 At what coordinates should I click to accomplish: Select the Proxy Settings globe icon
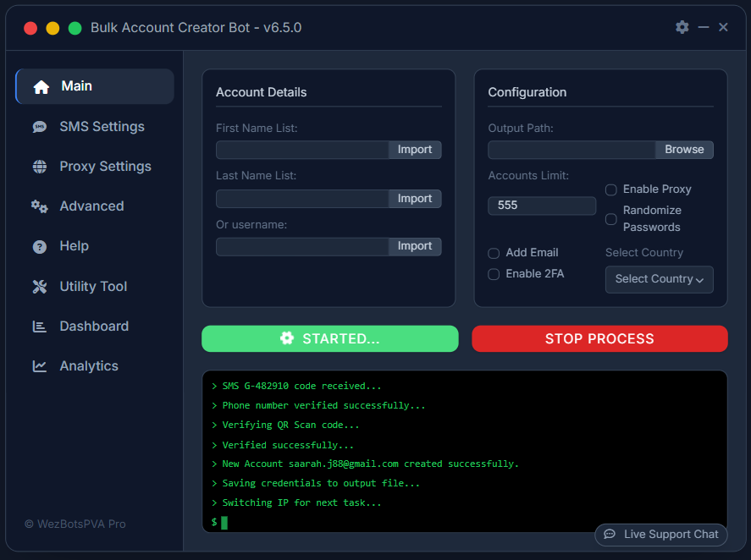pos(39,166)
